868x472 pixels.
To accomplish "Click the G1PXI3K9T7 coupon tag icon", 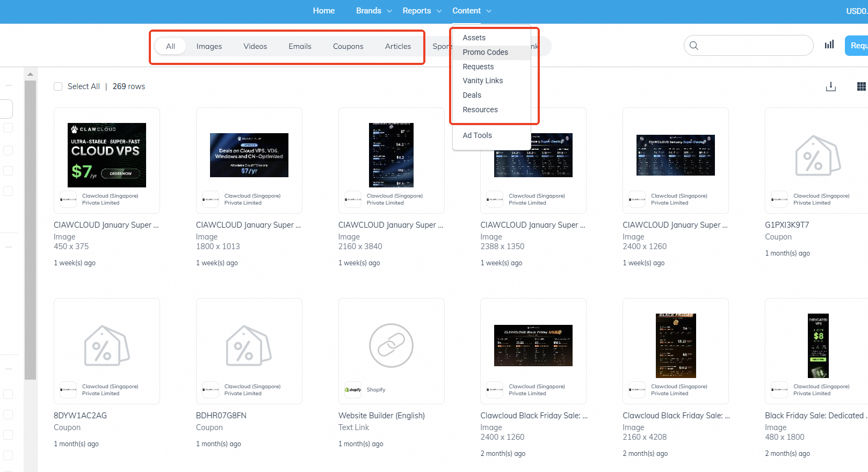I will tap(817, 156).
